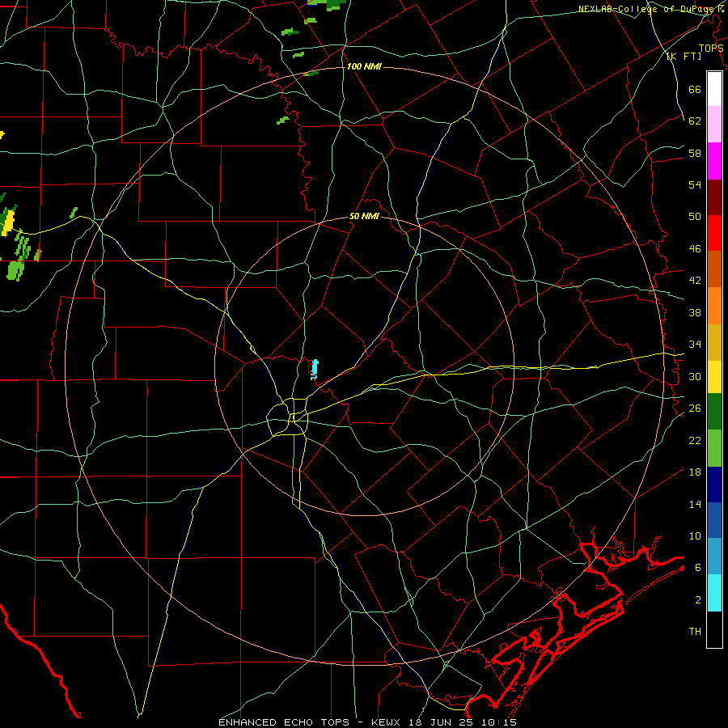The height and width of the screenshot is (728, 728).
Task: Click the "6" legend value
Action: click(698, 568)
